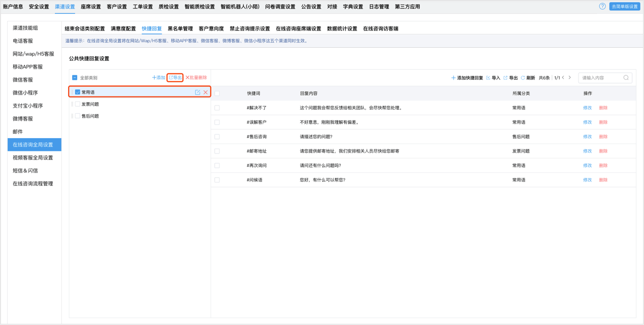Open 座席设置 top menu

pyautogui.click(x=91, y=7)
